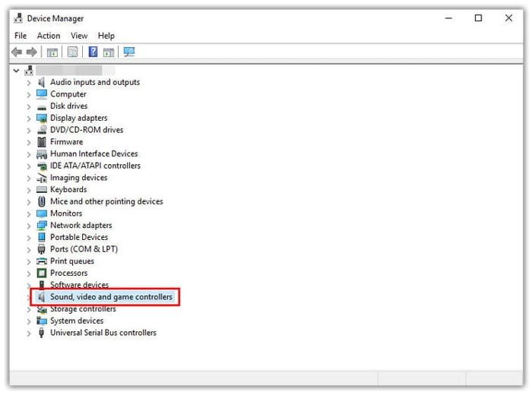The width and height of the screenshot is (532, 395).
Task: Click the Mice and other pointing devices icon
Action: [x=41, y=201]
